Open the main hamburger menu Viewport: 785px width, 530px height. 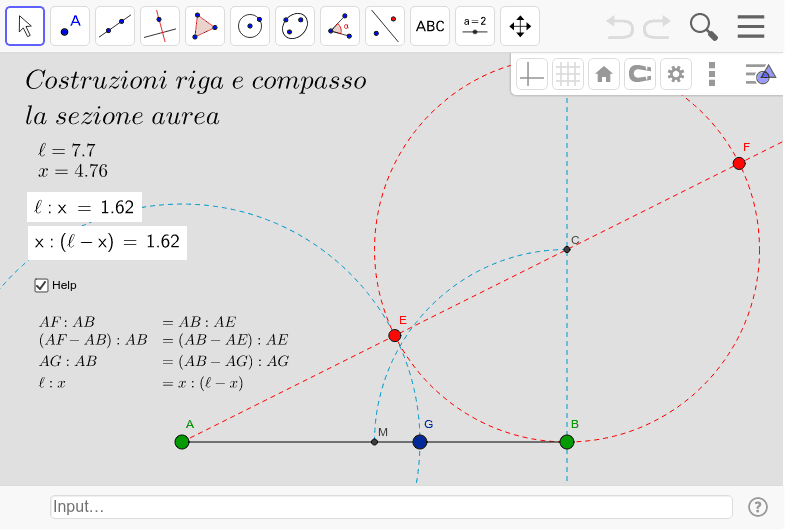(x=751, y=27)
